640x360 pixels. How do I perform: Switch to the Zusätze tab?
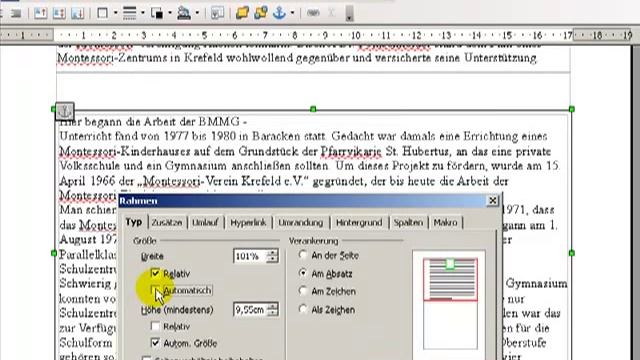click(x=167, y=222)
